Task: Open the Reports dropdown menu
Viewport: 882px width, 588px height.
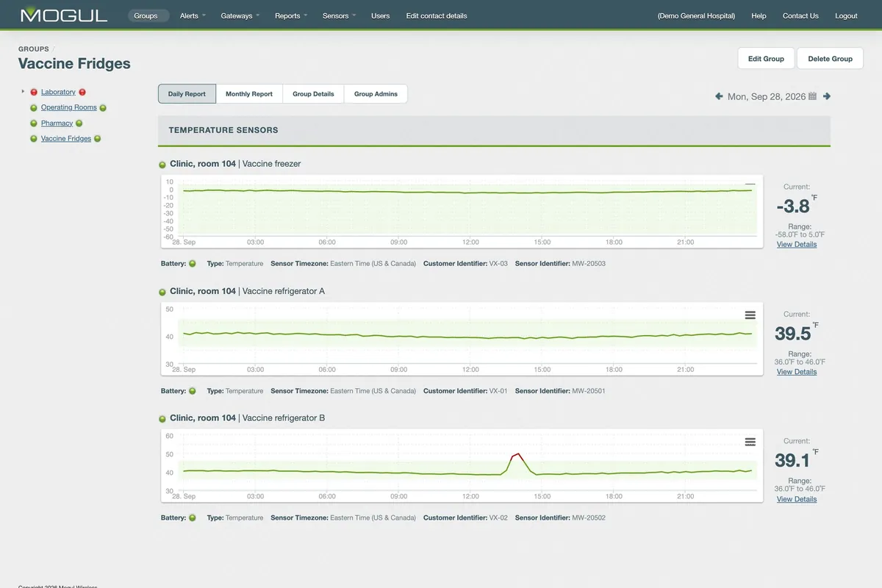Action: pos(291,15)
